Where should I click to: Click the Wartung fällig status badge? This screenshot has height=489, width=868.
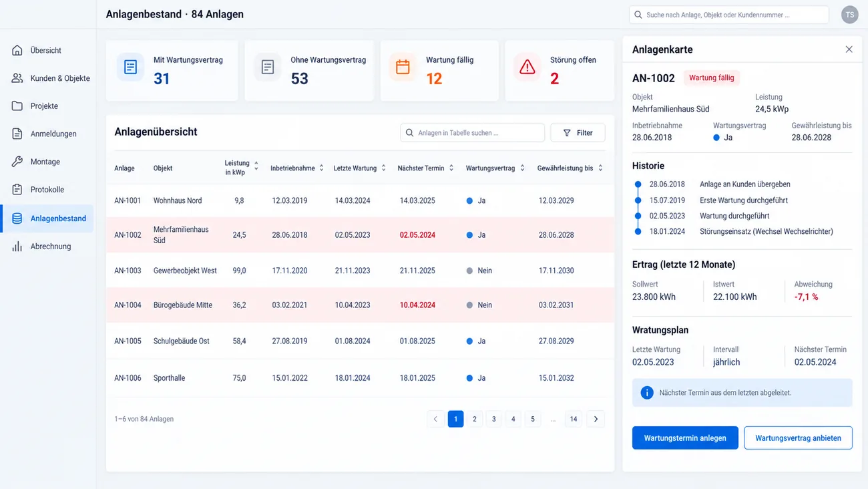pyautogui.click(x=711, y=78)
